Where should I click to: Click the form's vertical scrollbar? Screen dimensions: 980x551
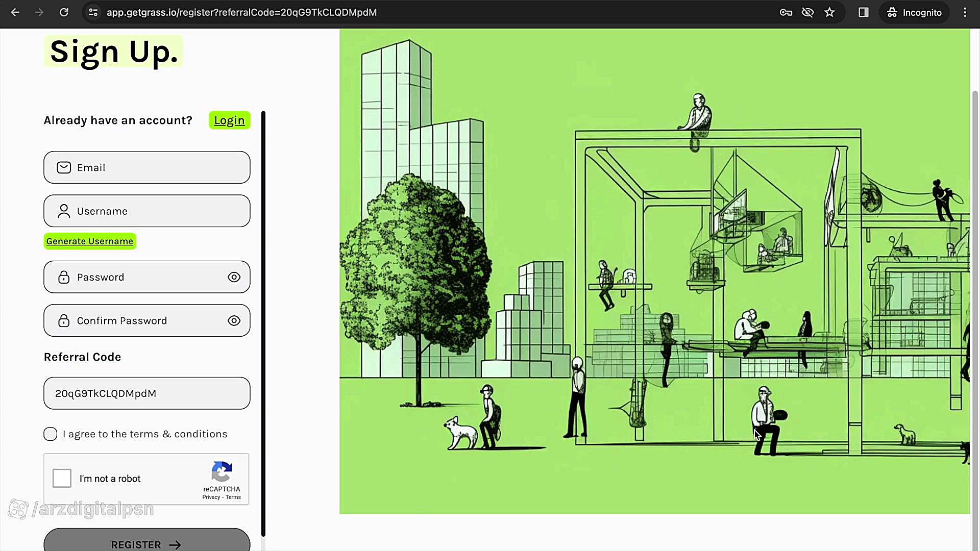[x=263, y=324]
